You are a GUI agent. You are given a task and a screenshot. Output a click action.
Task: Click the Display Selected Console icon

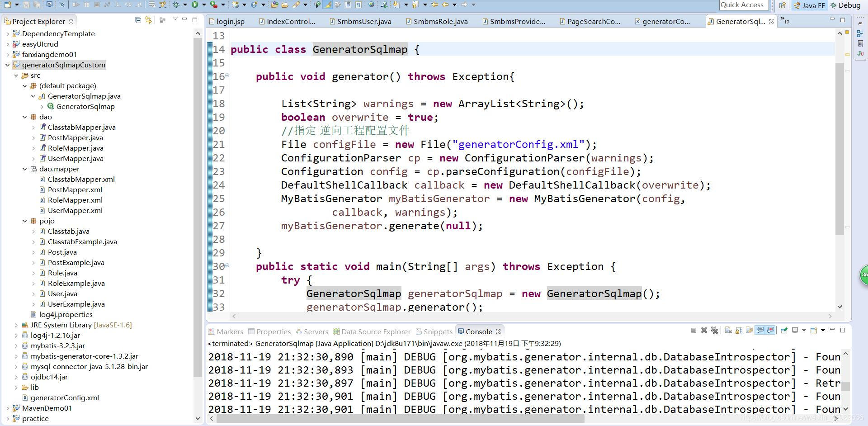(795, 330)
